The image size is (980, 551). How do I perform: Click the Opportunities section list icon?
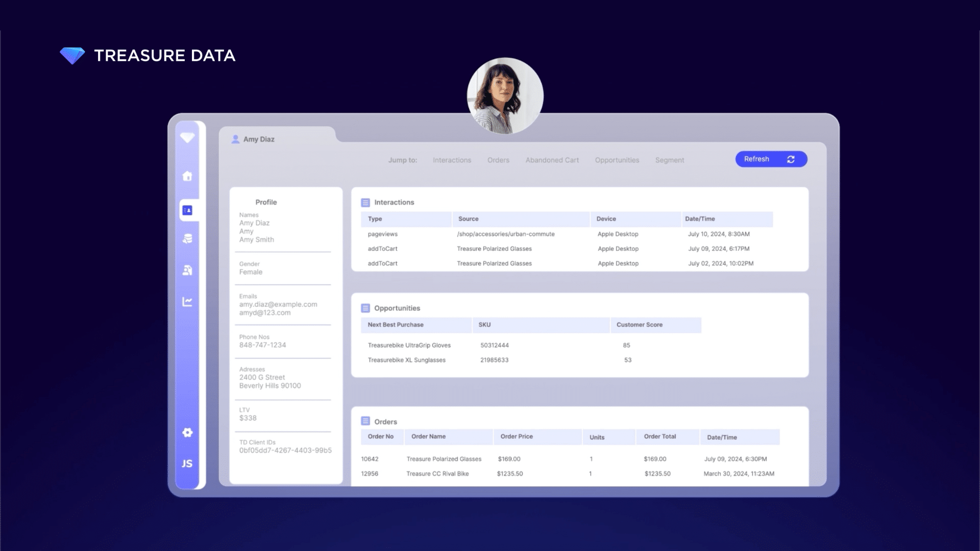(x=365, y=308)
